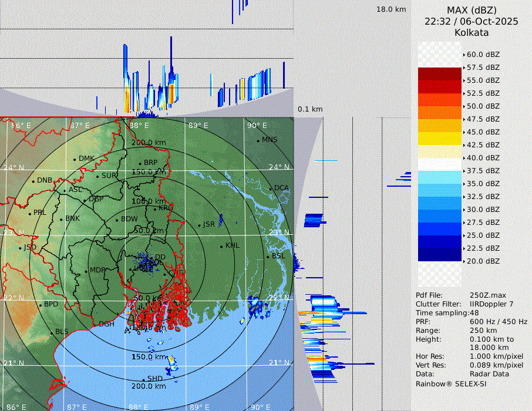Select the KHL station marker

pos(221,246)
